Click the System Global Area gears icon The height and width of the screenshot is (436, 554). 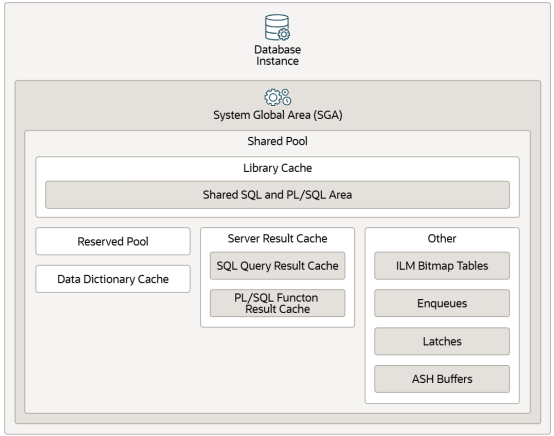[278, 98]
